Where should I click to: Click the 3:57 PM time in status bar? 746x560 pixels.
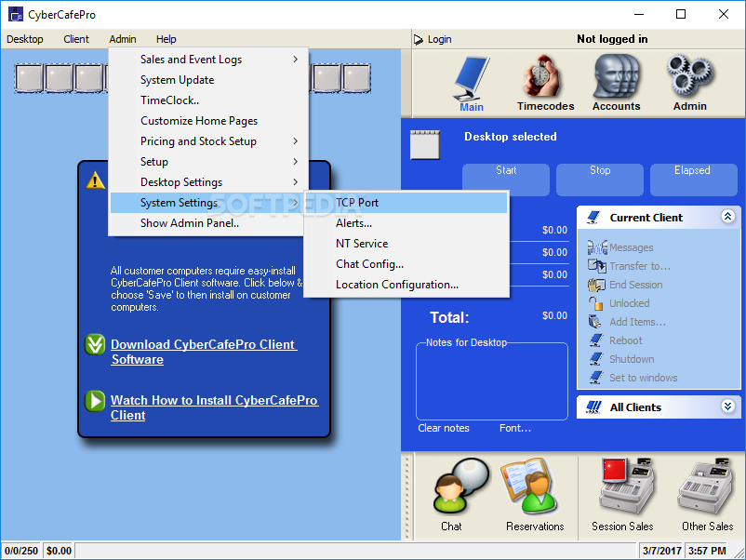[x=707, y=551]
